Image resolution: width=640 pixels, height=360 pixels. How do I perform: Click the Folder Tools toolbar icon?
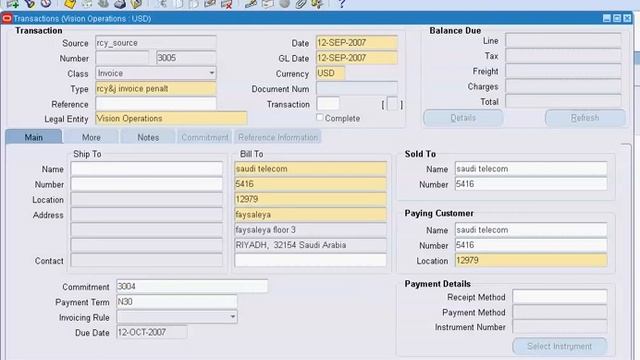pos(317,4)
